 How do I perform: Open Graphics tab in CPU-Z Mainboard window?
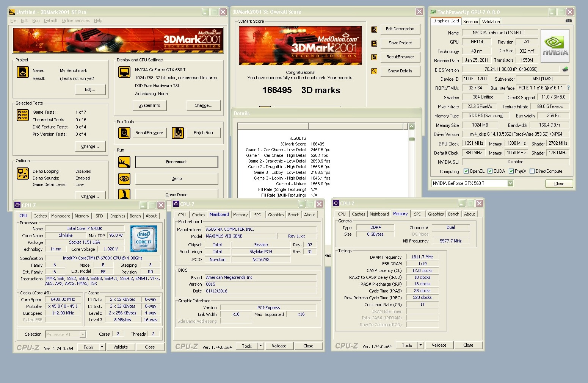point(276,215)
